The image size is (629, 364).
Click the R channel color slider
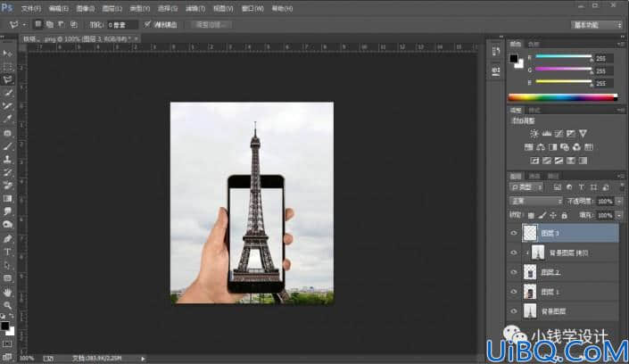click(x=564, y=57)
